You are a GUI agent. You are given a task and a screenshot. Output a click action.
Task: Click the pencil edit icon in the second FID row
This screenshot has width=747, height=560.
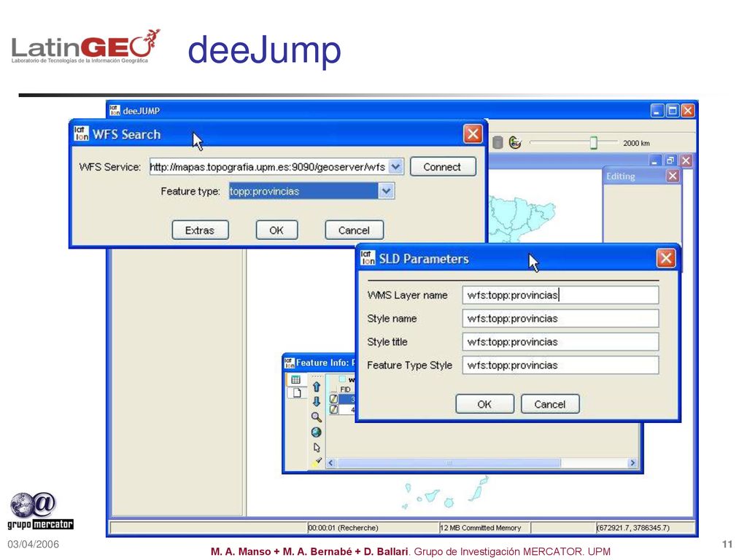[334, 410]
